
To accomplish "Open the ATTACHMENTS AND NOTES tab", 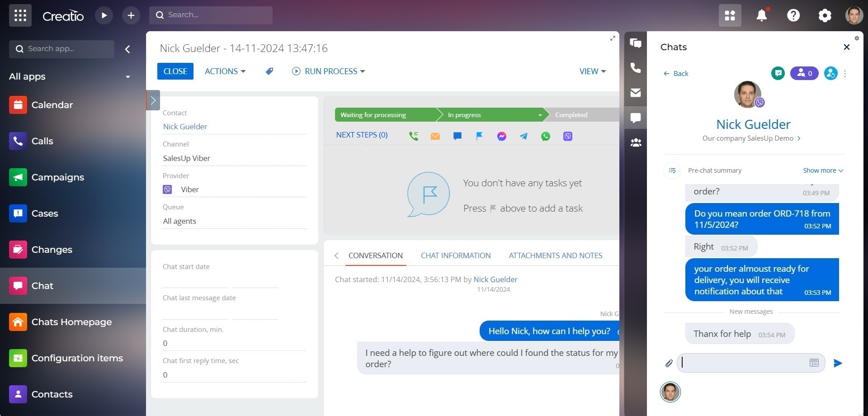I will [x=555, y=255].
